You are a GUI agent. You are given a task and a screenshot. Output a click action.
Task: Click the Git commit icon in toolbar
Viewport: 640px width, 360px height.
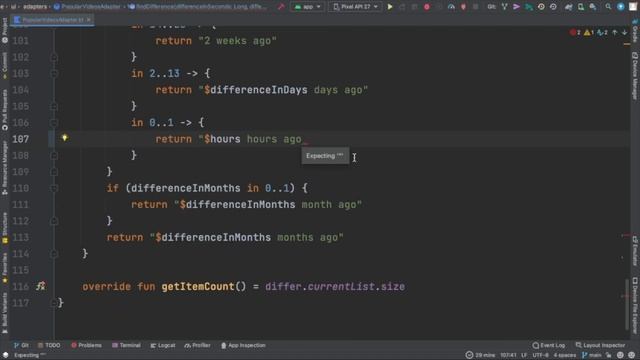click(x=529, y=7)
